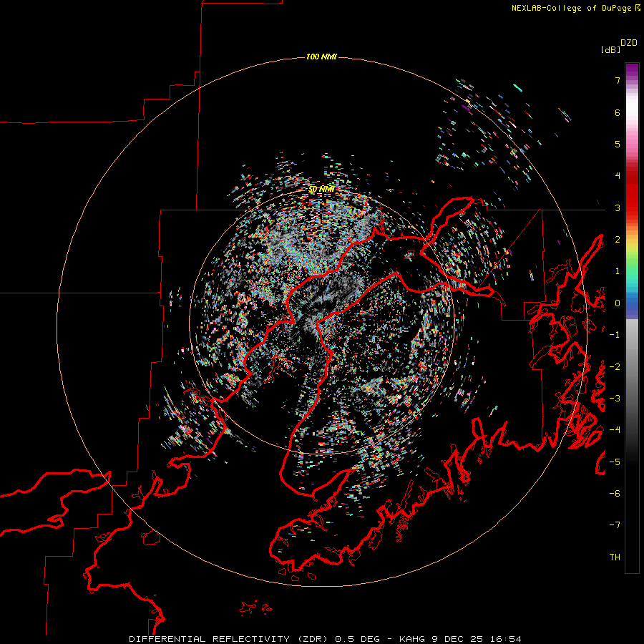The width and height of the screenshot is (644, 644).
Task: Click the TH threshold label on the colorbar
Action: coord(615,557)
